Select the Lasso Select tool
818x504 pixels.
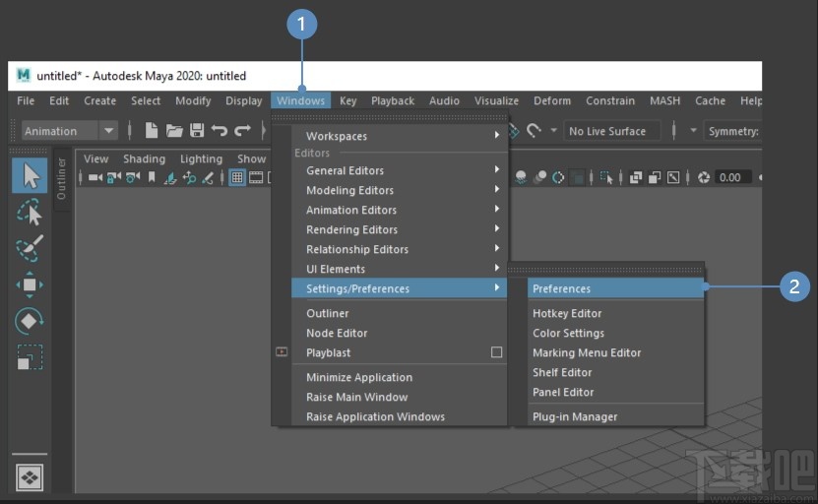30,213
